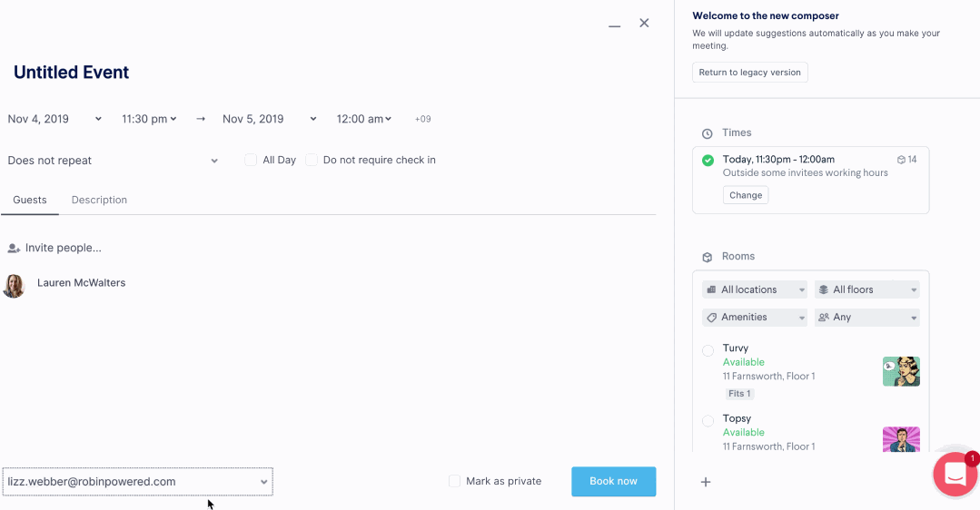Expand the Does not repeat dropdown
980x510 pixels.
[113, 161]
